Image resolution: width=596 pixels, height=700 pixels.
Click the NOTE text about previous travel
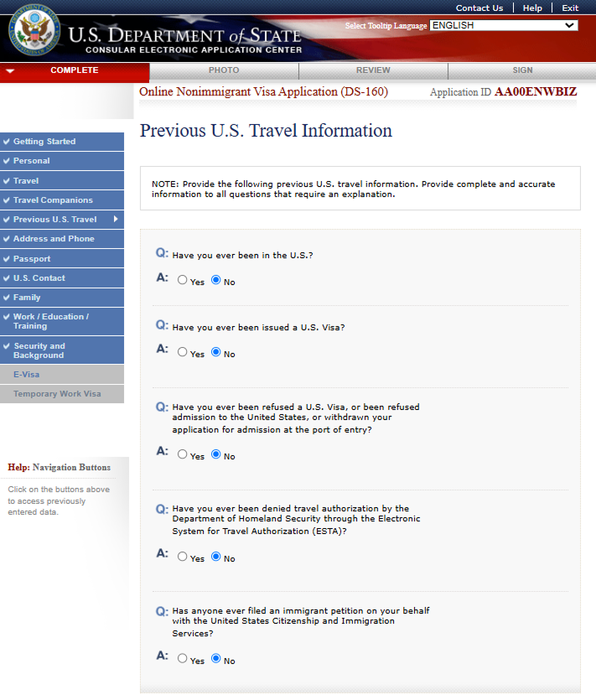tap(353, 189)
